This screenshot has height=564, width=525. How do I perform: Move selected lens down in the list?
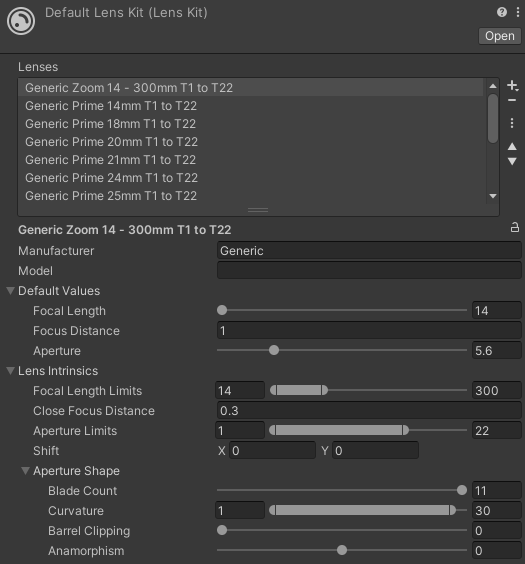coord(512,162)
